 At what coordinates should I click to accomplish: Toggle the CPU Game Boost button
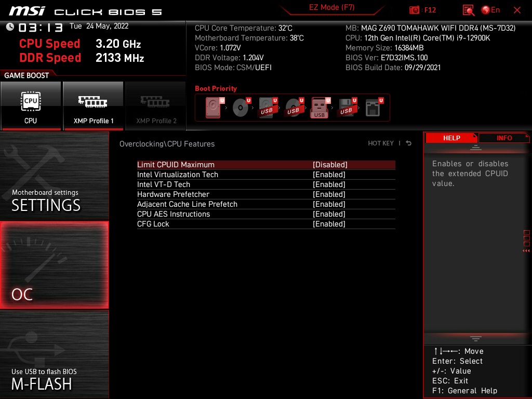31,106
